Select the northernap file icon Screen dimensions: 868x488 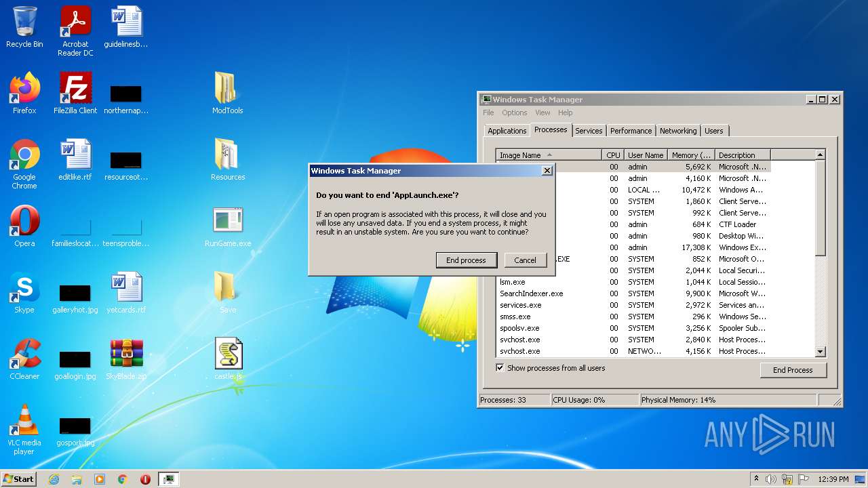tap(126, 99)
